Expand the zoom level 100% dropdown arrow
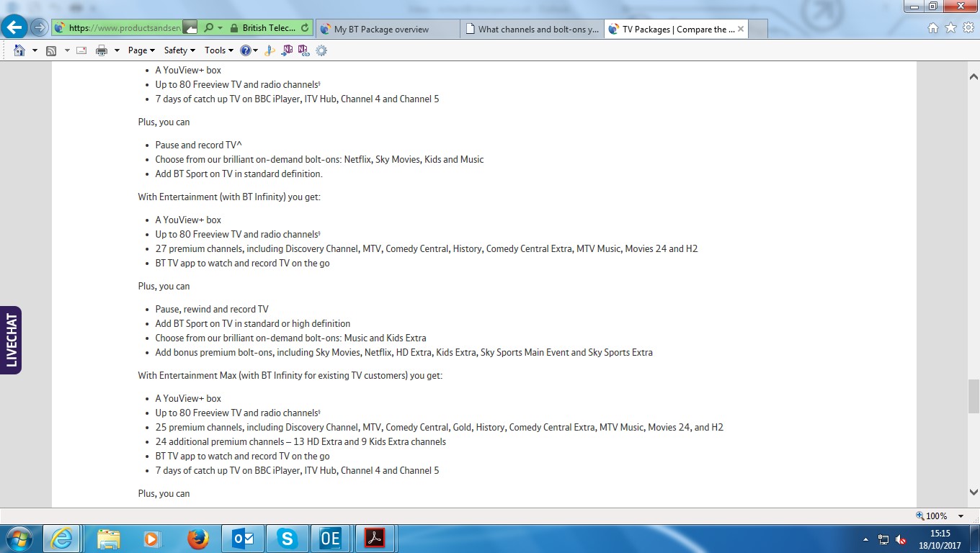Screen dimensions: 980x553 961,516
